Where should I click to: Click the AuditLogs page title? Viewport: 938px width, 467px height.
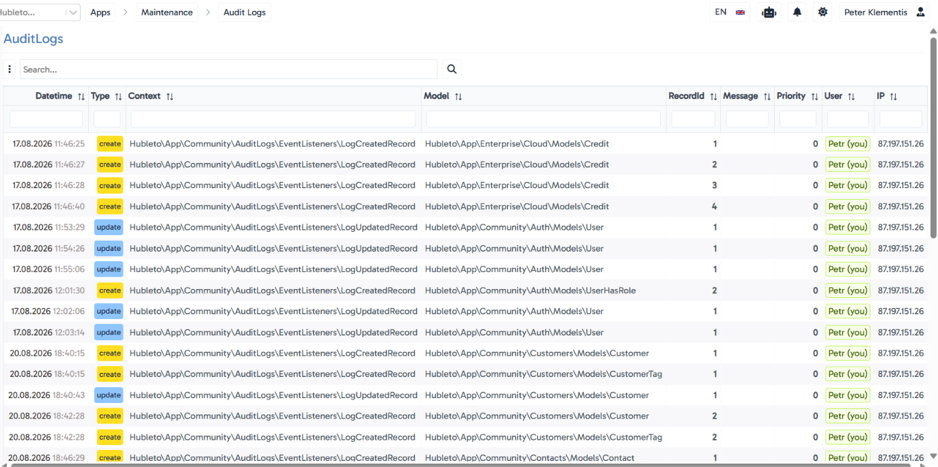coord(34,39)
